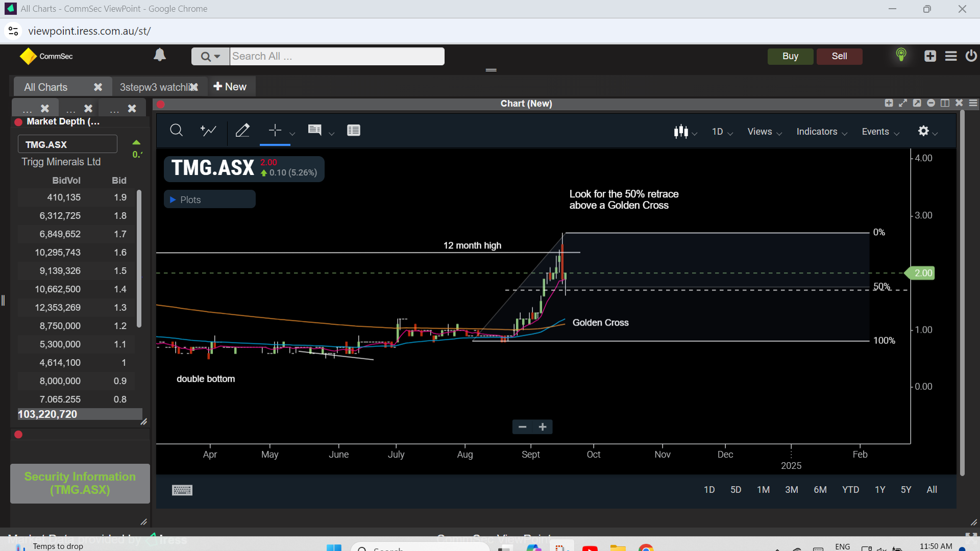Set chart range to 3M
The width and height of the screenshot is (980, 551).
791,490
